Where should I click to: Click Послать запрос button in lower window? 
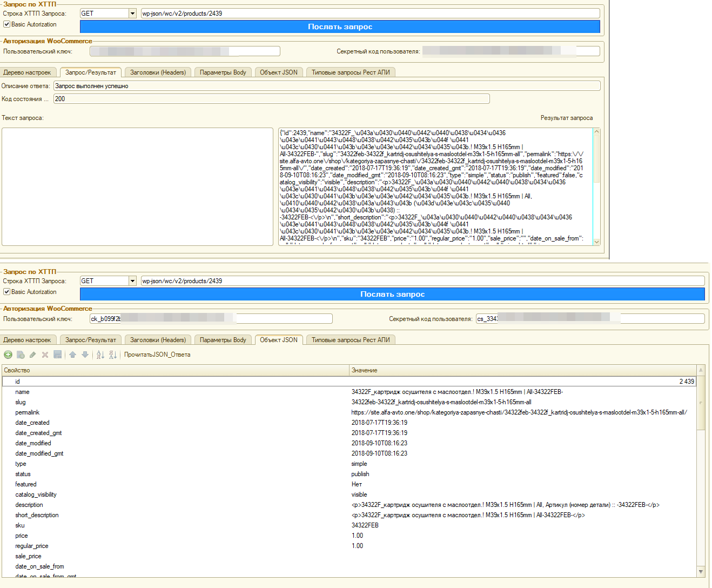coord(392,294)
